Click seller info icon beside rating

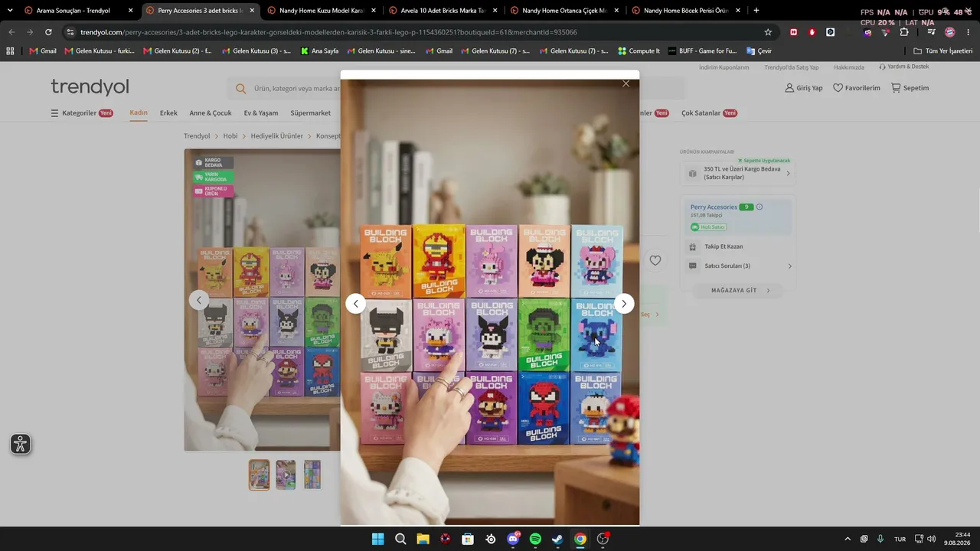coord(759,207)
